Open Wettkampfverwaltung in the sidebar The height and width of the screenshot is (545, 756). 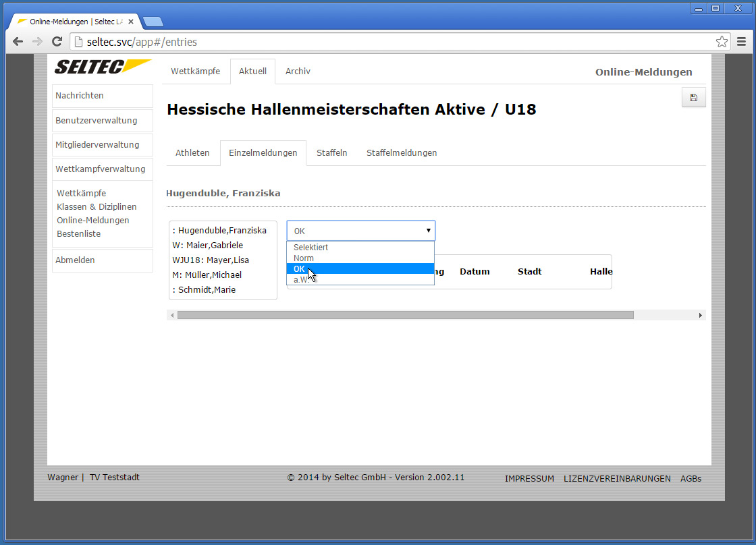pos(102,169)
